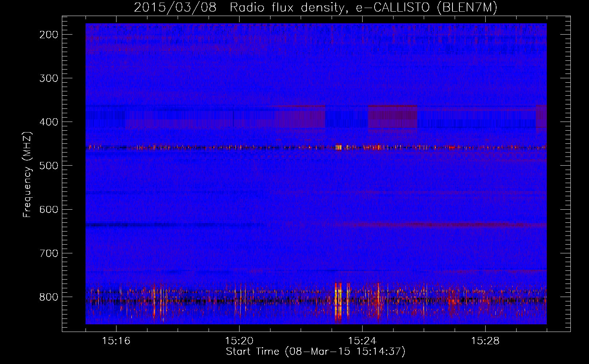
Task: Click the yellow spot in the 460 MHz band
Action: point(339,147)
